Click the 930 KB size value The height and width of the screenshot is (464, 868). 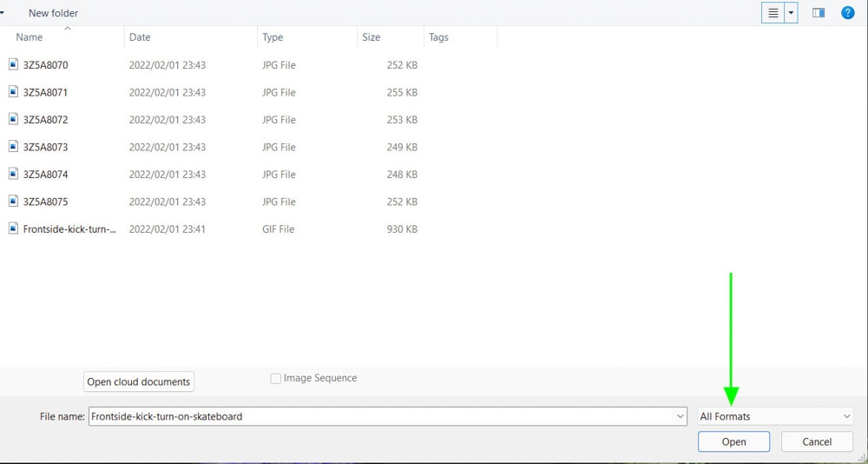(x=402, y=229)
